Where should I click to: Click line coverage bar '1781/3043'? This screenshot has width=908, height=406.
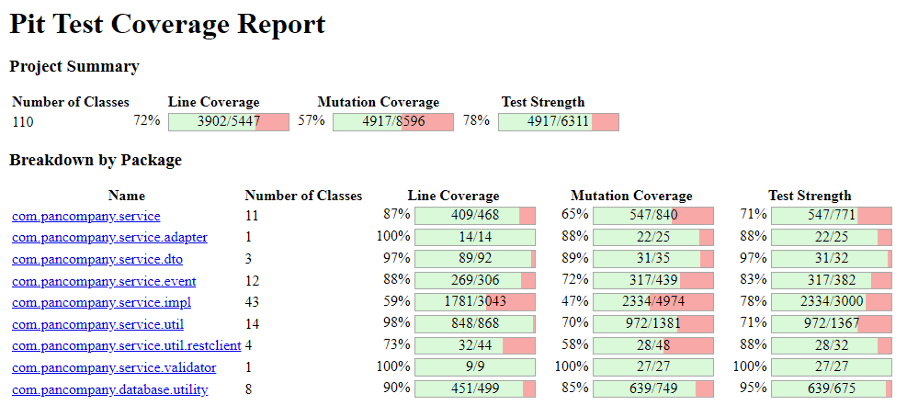point(475,302)
